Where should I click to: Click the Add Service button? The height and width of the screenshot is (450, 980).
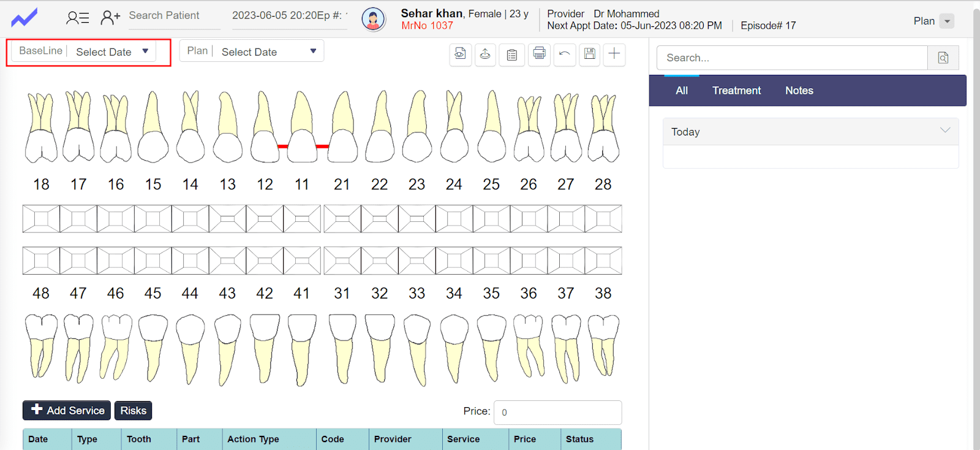67,410
